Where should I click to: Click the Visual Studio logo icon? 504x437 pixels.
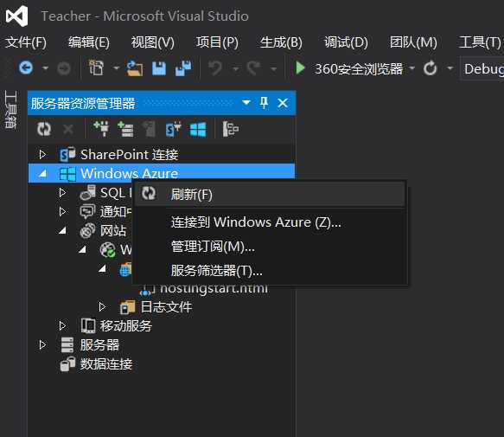17,16
